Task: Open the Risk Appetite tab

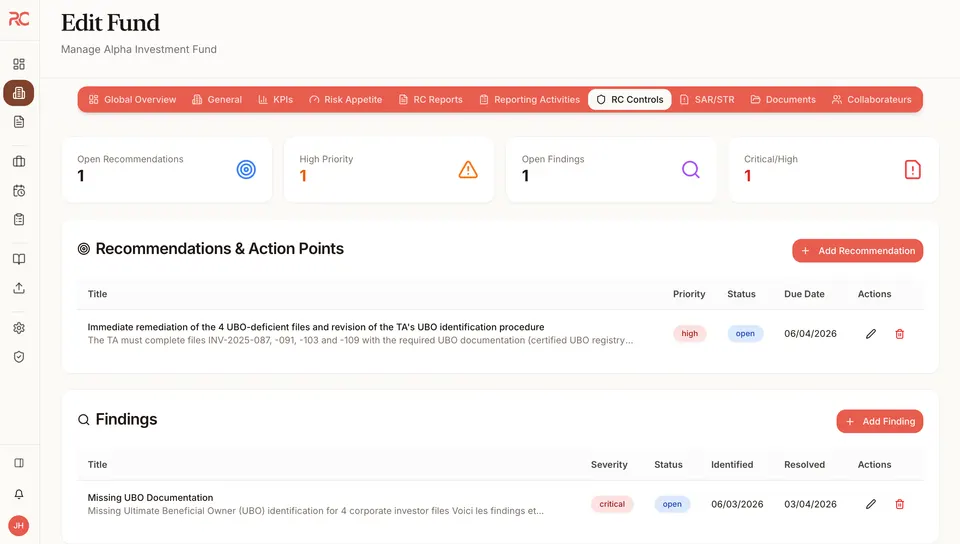Action: pyautogui.click(x=346, y=100)
